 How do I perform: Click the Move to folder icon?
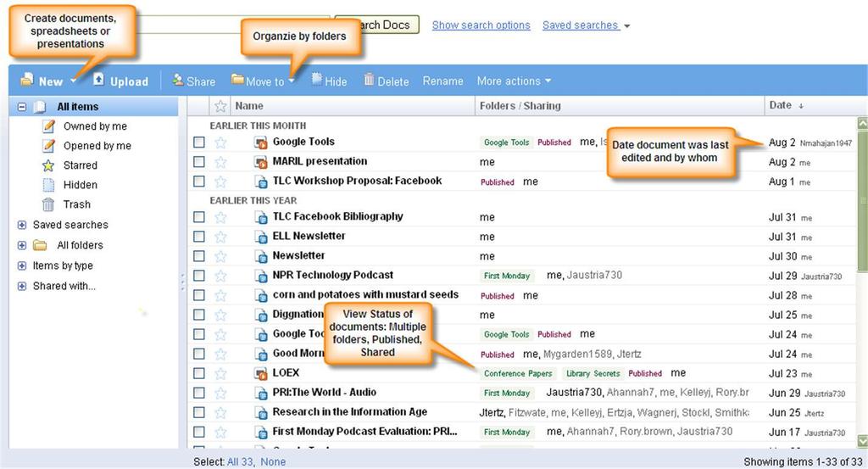[x=237, y=81]
